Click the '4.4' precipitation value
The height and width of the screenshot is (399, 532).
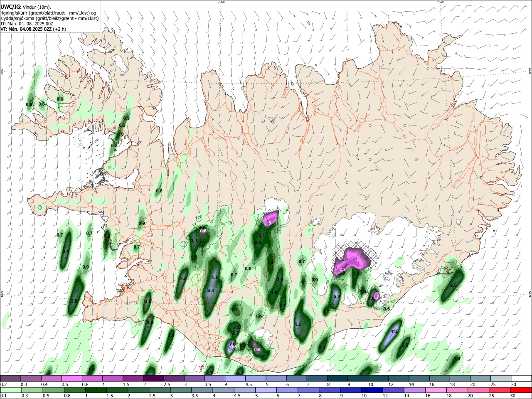pyautogui.click(x=210, y=291)
